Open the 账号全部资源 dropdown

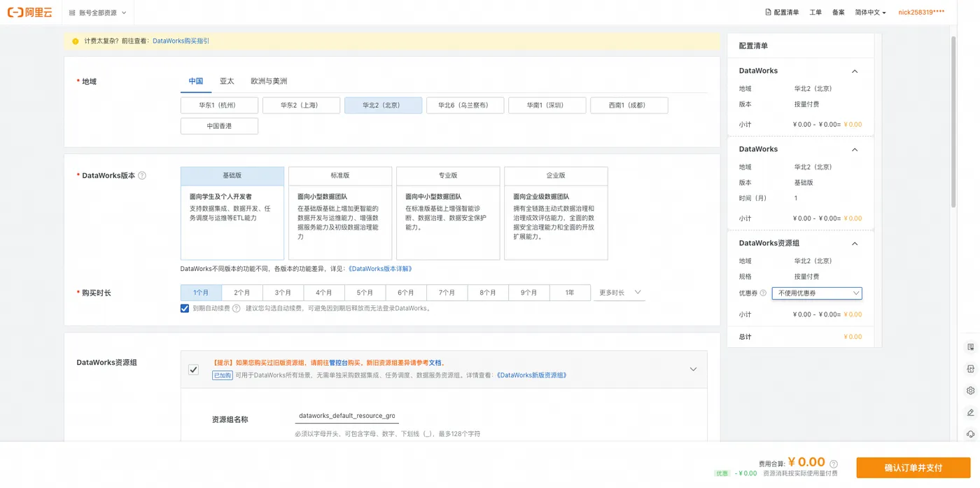(x=98, y=13)
